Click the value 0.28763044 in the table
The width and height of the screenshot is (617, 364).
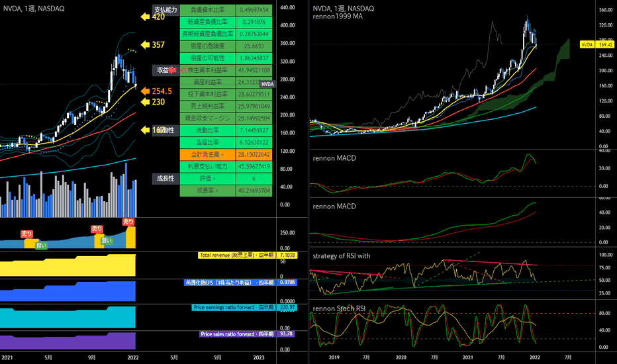(x=254, y=34)
